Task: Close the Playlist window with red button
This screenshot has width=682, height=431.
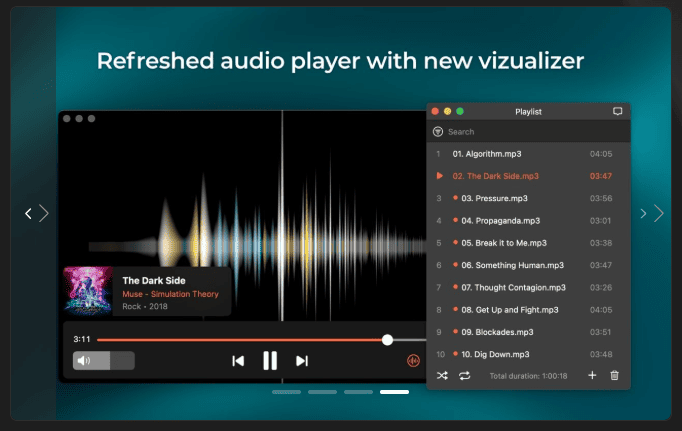Action: pyautogui.click(x=435, y=111)
